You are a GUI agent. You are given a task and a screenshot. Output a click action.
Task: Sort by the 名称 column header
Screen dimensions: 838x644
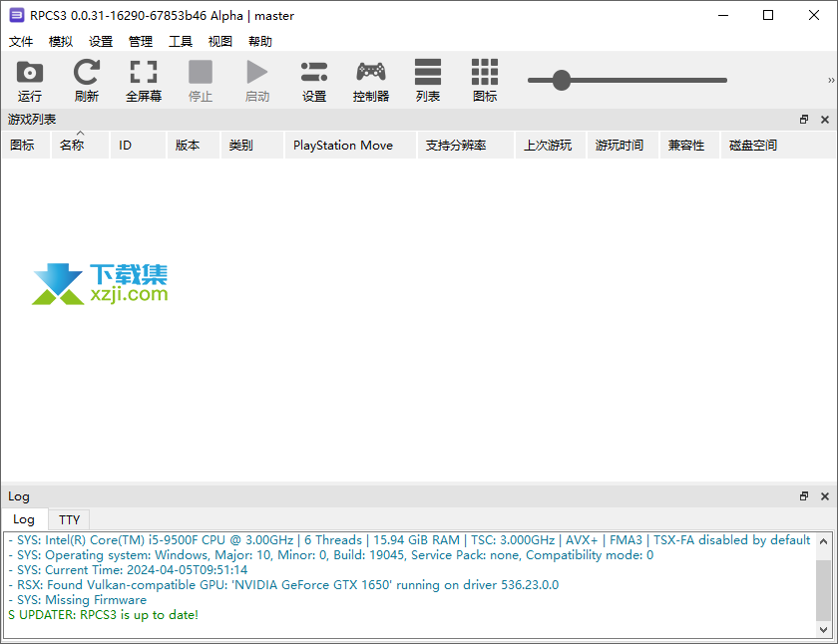point(80,146)
